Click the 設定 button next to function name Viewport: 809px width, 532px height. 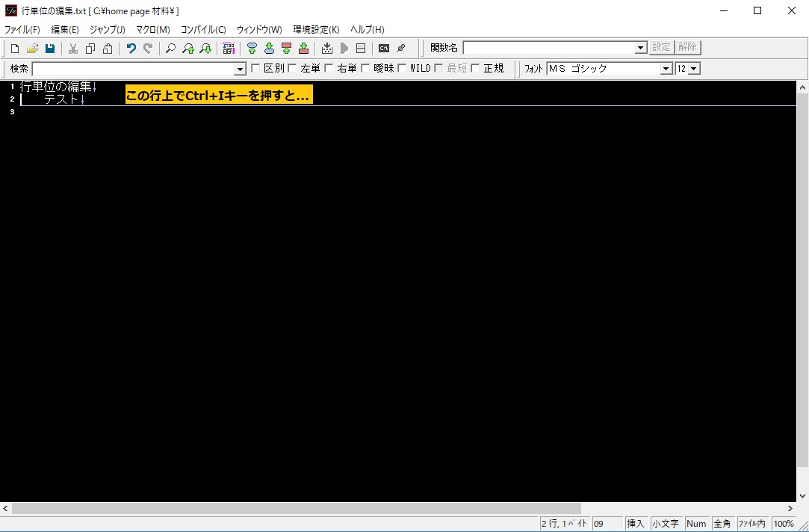(x=661, y=47)
